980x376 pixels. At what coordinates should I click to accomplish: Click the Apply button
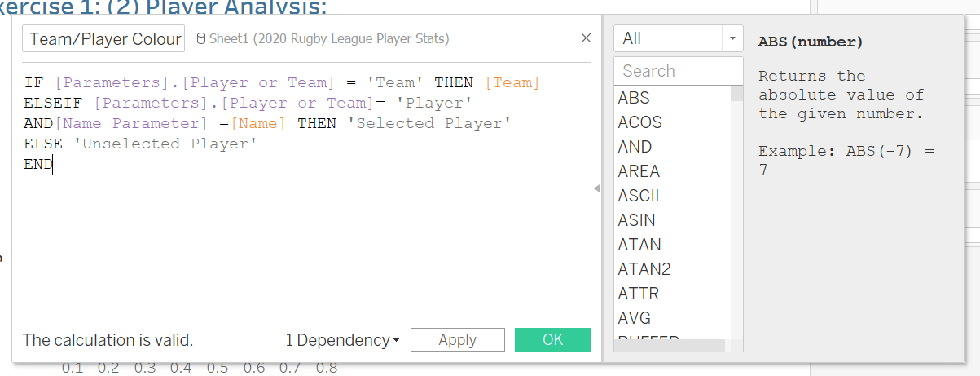tap(457, 340)
